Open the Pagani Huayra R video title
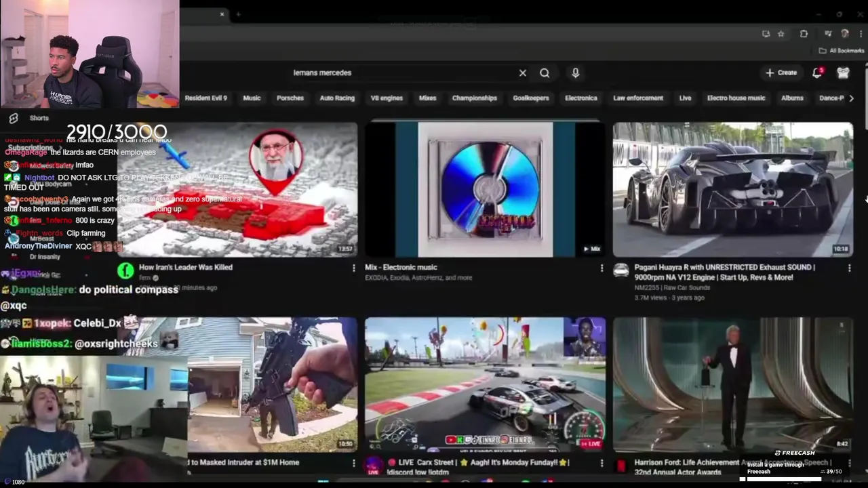The width and height of the screenshot is (868, 488). (725, 272)
